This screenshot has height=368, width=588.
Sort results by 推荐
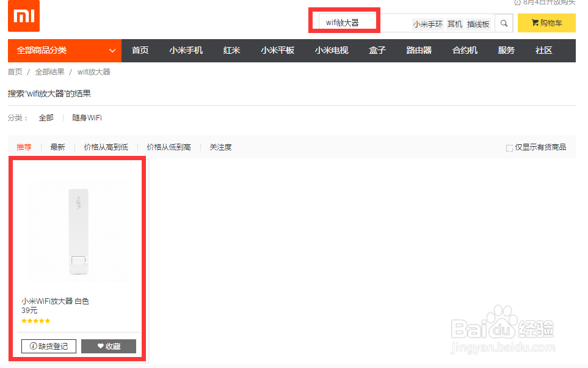(x=24, y=147)
